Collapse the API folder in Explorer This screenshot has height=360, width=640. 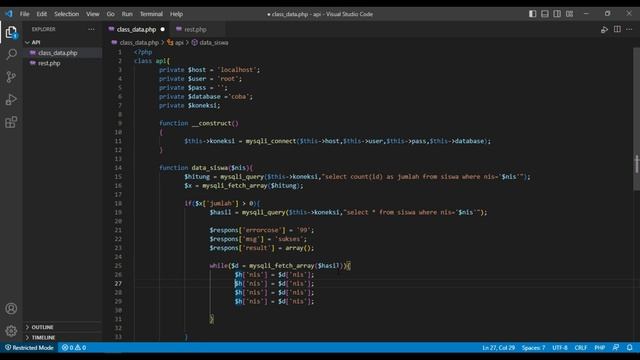point(36,42)
